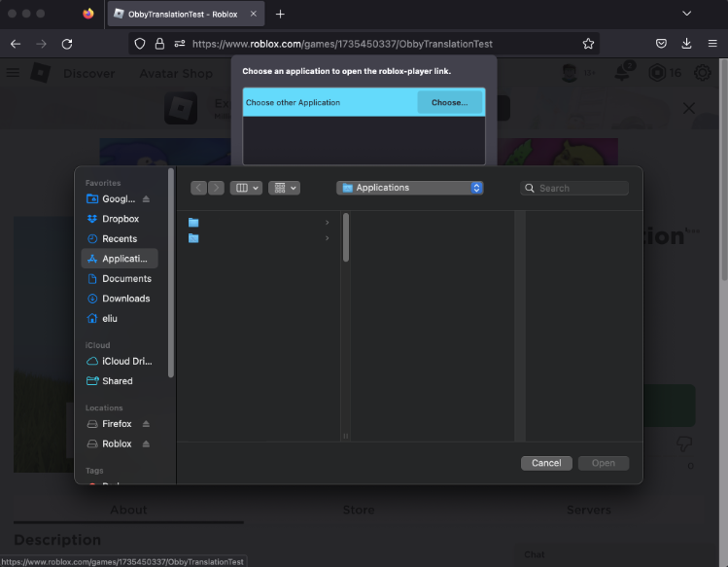
Task: Eject the Firefox volume in sidebar
Action: click(146, 424)
